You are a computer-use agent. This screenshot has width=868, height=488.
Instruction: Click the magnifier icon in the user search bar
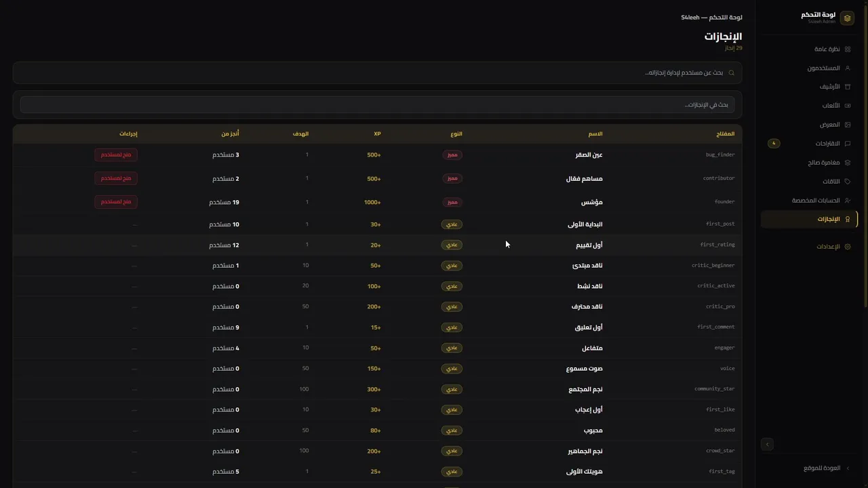click(x=731, y=73)
